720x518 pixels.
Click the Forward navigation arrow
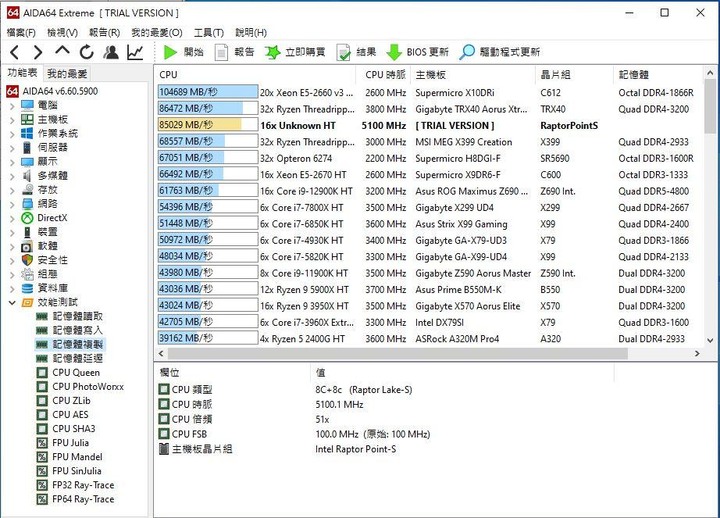[38, 52]
